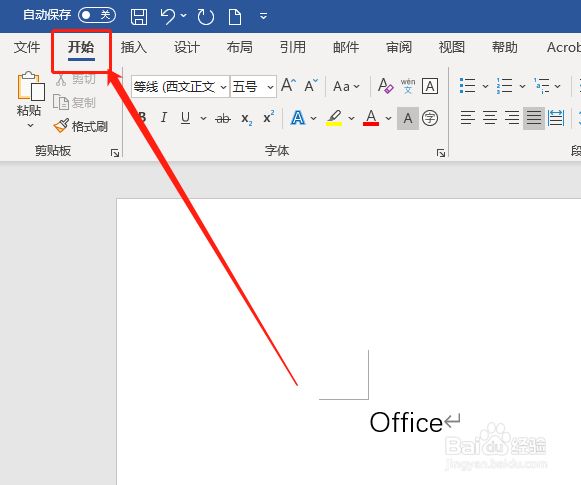The height and width of the screenshot is (485, 581).
Task: Toggle Character Shading
Action: [408, 119]
